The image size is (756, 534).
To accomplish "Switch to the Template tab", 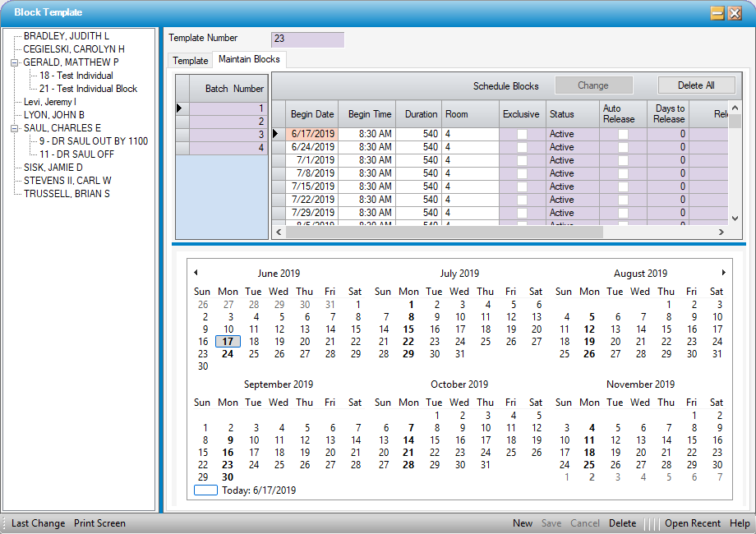I will [190, 61].
